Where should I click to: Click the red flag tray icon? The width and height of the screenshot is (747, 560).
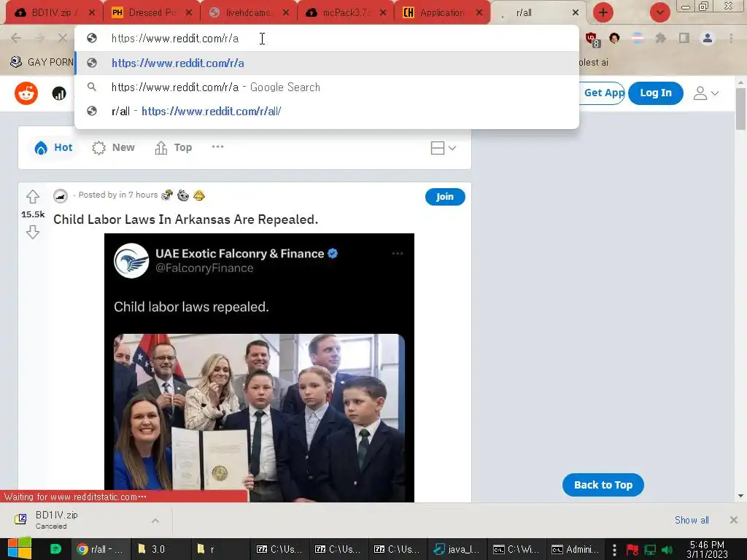click(x=632, y=550)
